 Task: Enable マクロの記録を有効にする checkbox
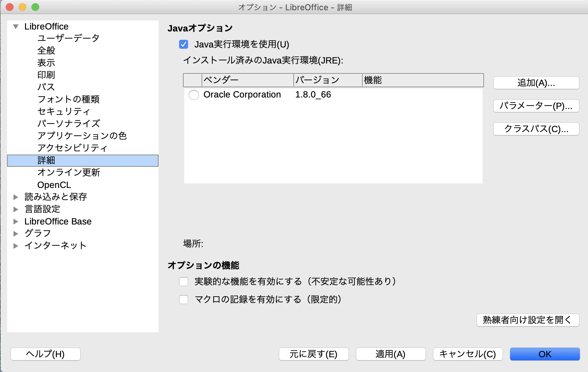coord(184,300)
